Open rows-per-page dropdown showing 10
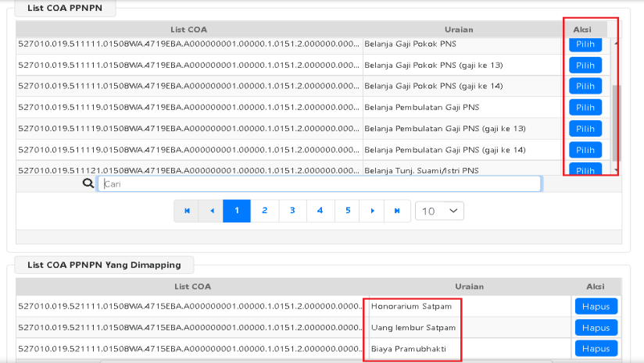 pos(440,211)
